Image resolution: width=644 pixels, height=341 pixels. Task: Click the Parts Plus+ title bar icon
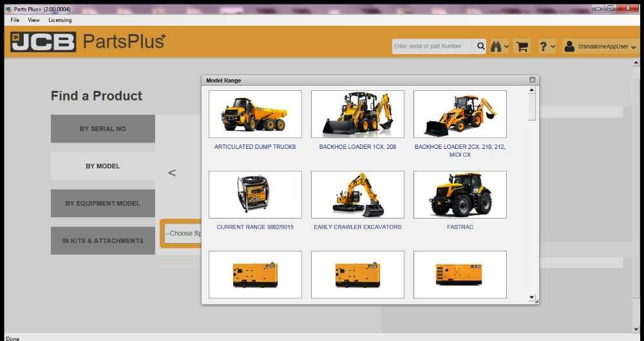point(8,9)
